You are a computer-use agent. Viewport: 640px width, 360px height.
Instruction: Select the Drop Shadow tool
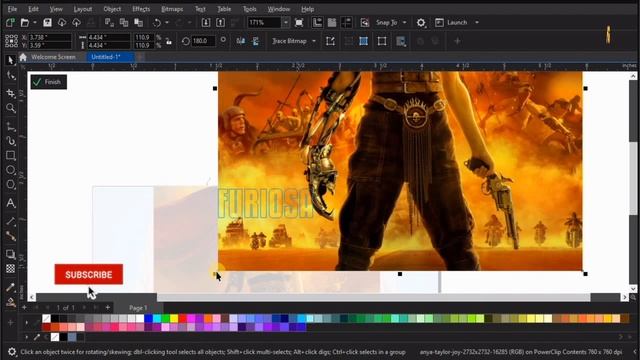(11, 254)
